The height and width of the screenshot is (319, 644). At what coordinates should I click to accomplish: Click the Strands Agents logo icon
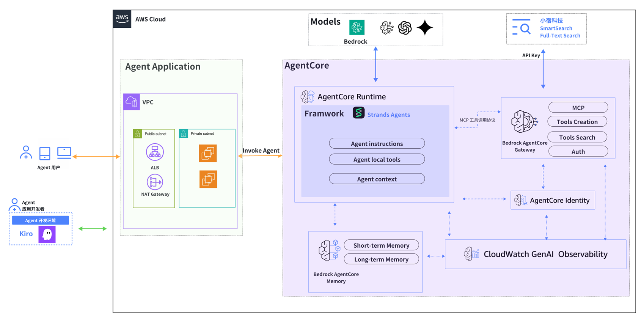tap(358, 113)
